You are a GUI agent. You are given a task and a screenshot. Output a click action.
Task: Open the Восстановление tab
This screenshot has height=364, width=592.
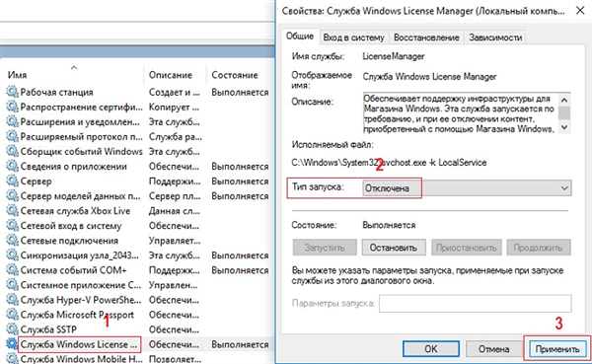click(426, 37)
